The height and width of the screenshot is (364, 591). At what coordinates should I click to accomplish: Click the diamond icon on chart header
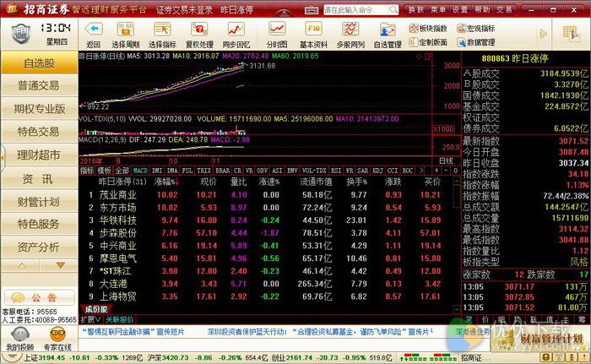(x=419, y=57)
